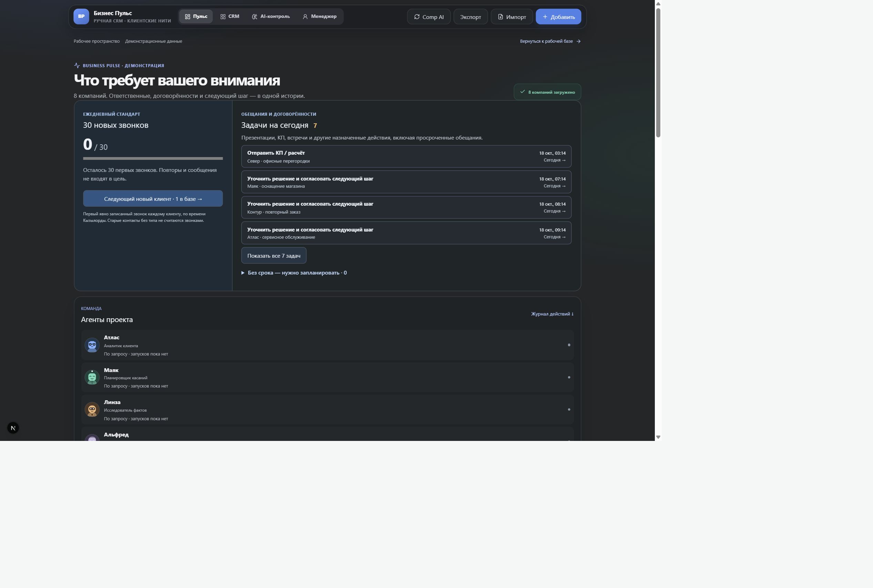Open the Атлас · сервисное обслуживание task
The height and width of the screenshot is (588, 873).
pos(406,233)
